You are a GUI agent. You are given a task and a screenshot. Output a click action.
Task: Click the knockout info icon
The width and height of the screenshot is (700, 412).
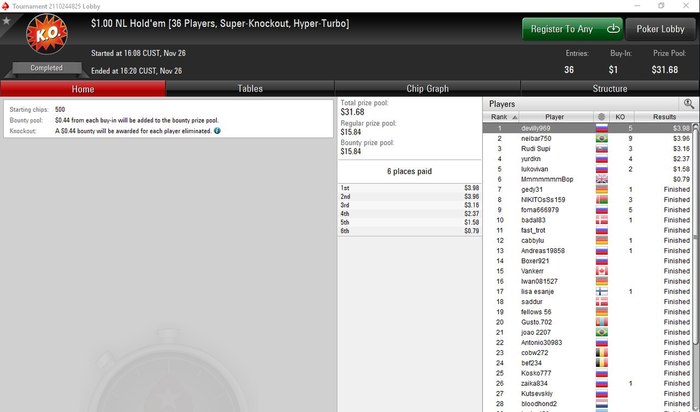tap(217, 131)
